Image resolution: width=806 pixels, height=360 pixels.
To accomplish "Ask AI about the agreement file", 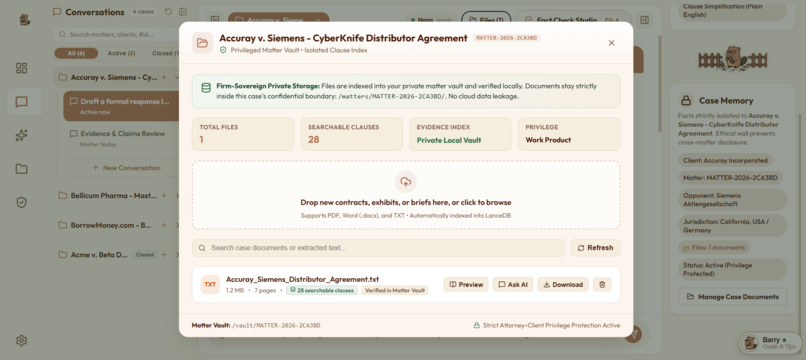I will [512, 284].
